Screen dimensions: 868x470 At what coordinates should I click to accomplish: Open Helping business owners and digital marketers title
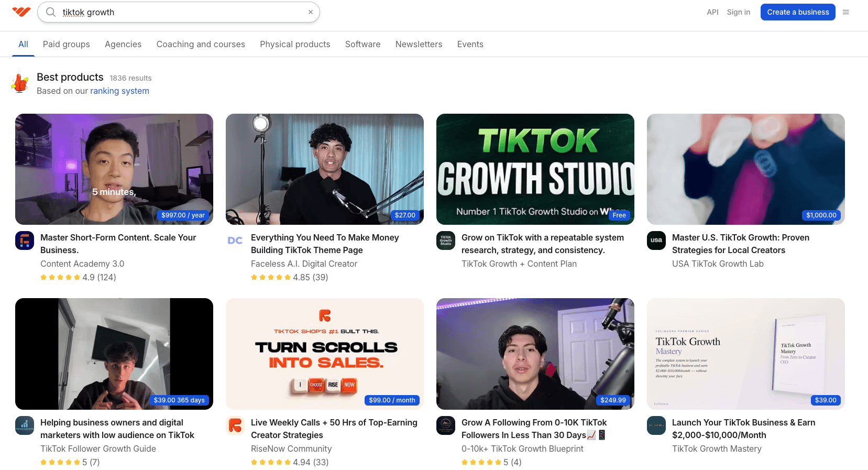(117, 429)
